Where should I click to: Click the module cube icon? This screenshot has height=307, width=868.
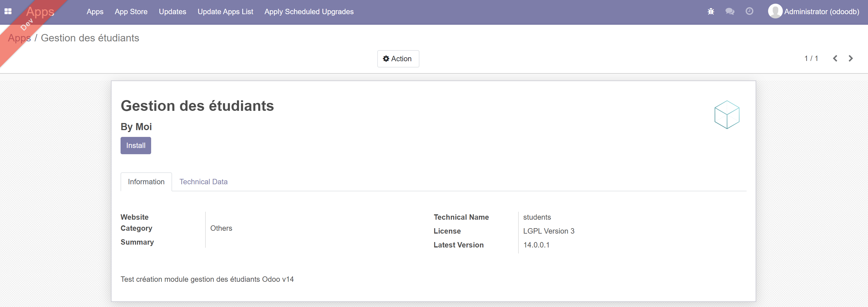(726, 115)
